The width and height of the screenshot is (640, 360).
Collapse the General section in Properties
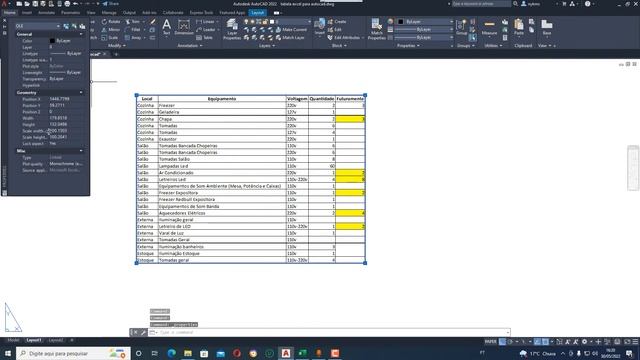point(81,34)
